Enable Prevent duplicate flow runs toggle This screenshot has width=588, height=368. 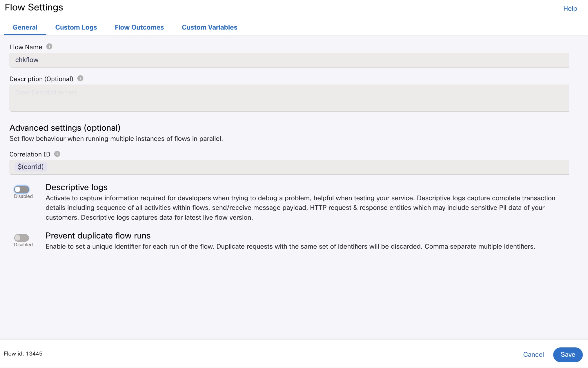(22, 238)
